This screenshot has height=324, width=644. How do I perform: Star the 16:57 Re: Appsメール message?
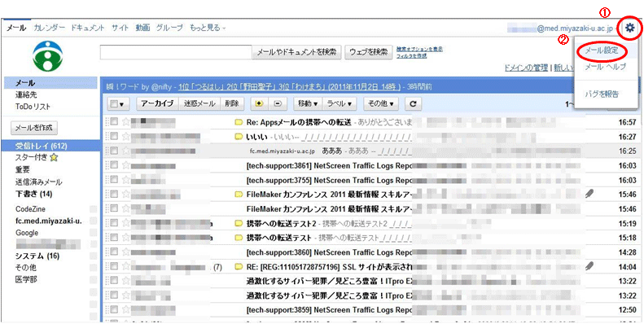[x=126, y=122]
